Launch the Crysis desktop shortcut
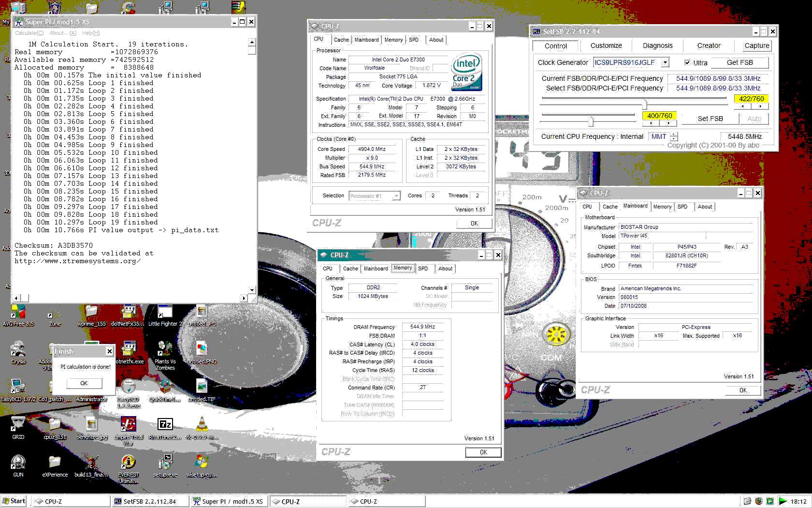The image size is (812, 508). pos(18,353)
